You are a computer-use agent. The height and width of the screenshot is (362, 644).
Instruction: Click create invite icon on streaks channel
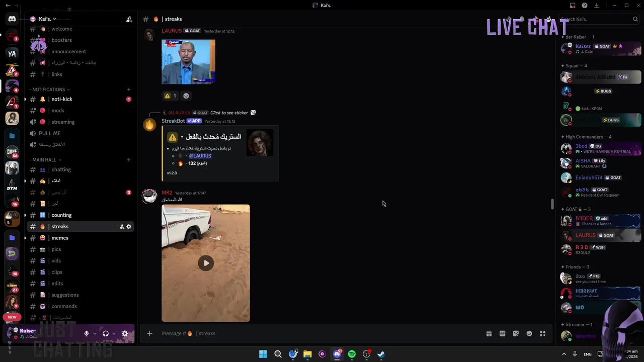pyautogui.click(x=122, y=227)
